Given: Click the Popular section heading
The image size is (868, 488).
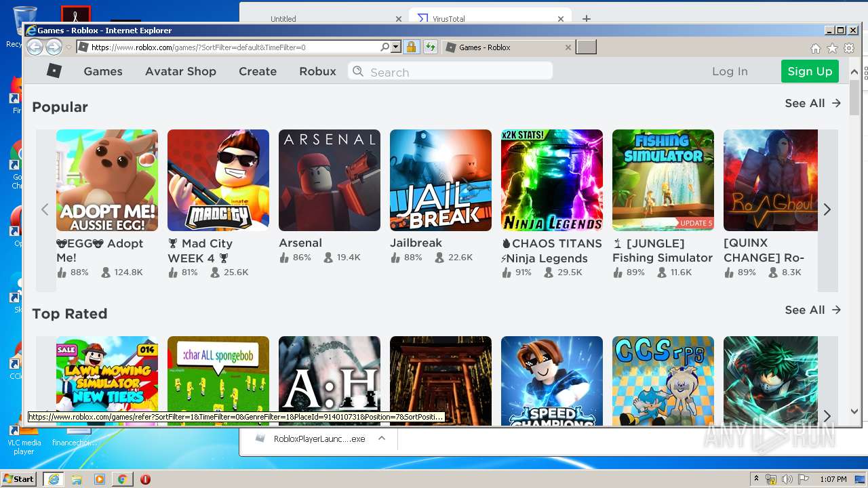Looking at the screenshot, I should click(x=60, y=107).
